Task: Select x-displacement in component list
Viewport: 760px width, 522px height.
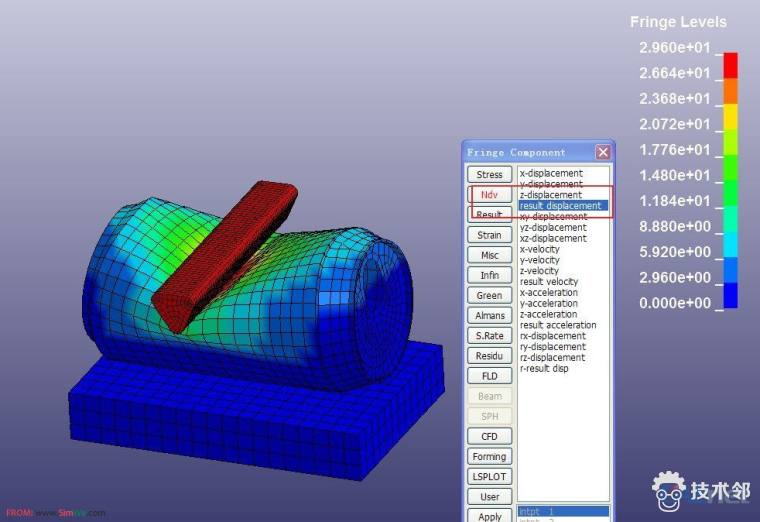Action: point(551,174)
